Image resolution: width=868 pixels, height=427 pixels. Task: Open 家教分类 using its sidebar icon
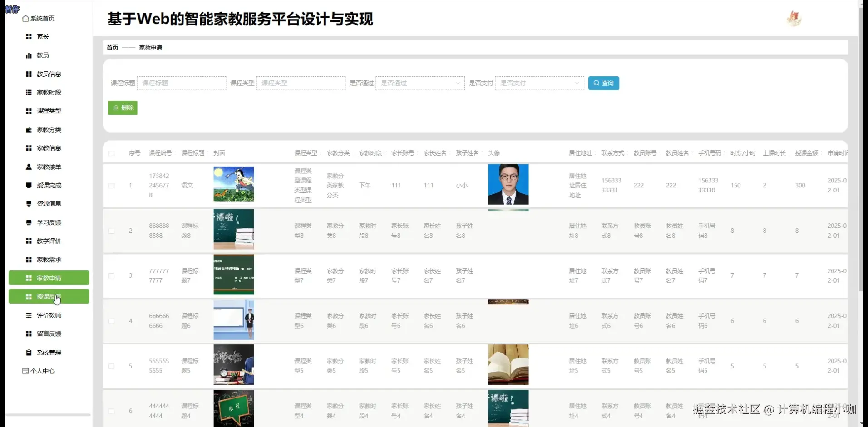click(28, 129)
